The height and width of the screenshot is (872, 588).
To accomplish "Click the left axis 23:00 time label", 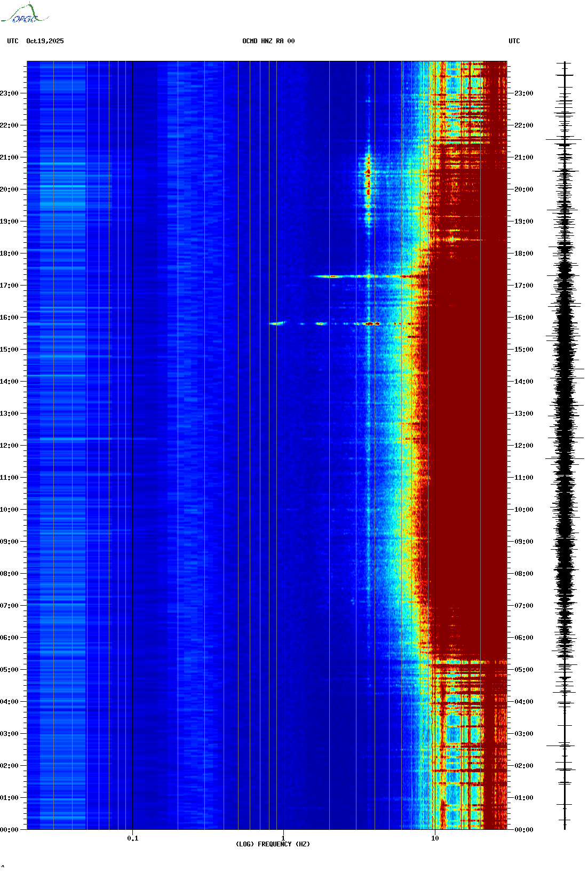I will 9,93.
